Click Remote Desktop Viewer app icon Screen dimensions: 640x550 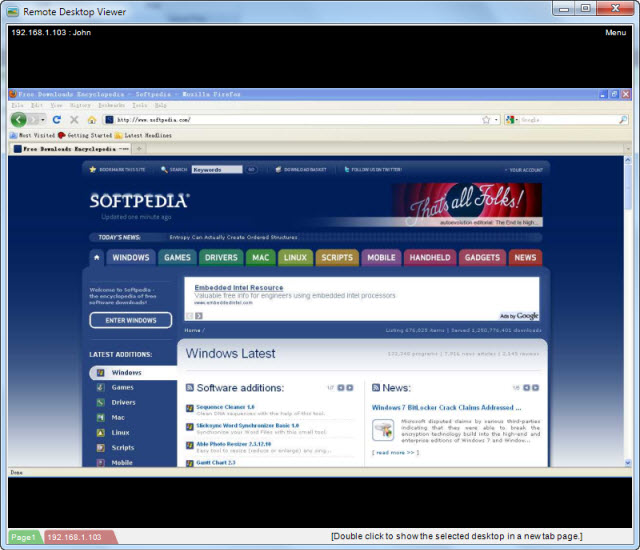tap(13, 12)
